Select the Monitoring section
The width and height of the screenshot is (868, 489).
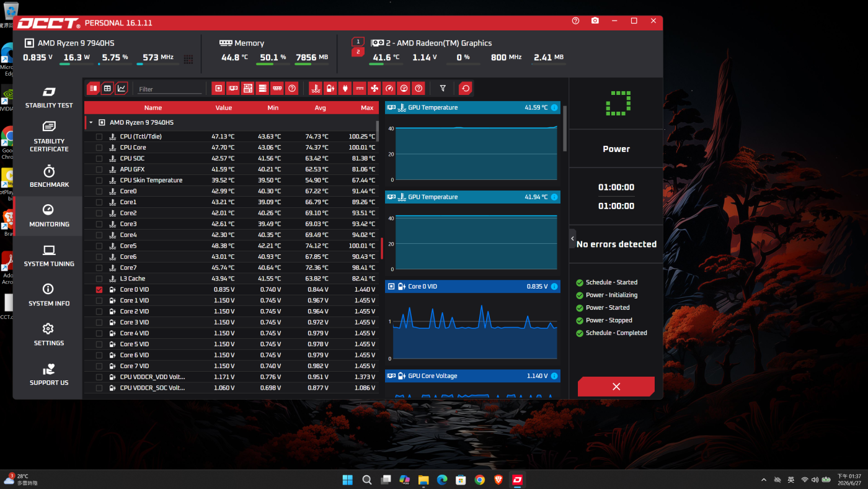coord(49,216)
